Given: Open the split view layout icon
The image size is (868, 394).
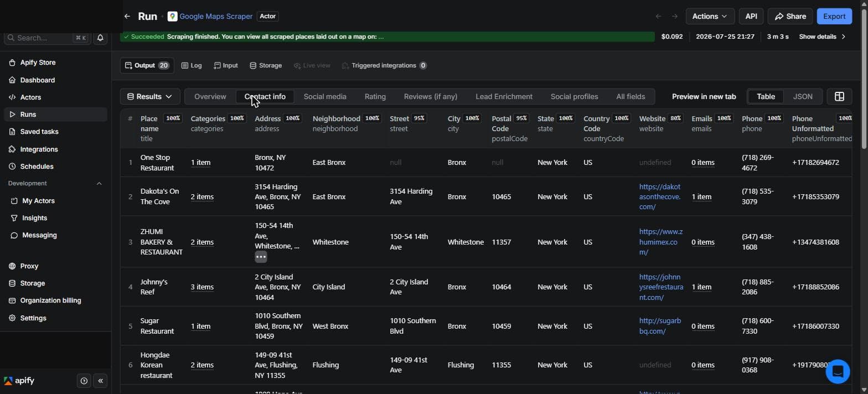Looking at the screenshot, I should click(839, 96).
